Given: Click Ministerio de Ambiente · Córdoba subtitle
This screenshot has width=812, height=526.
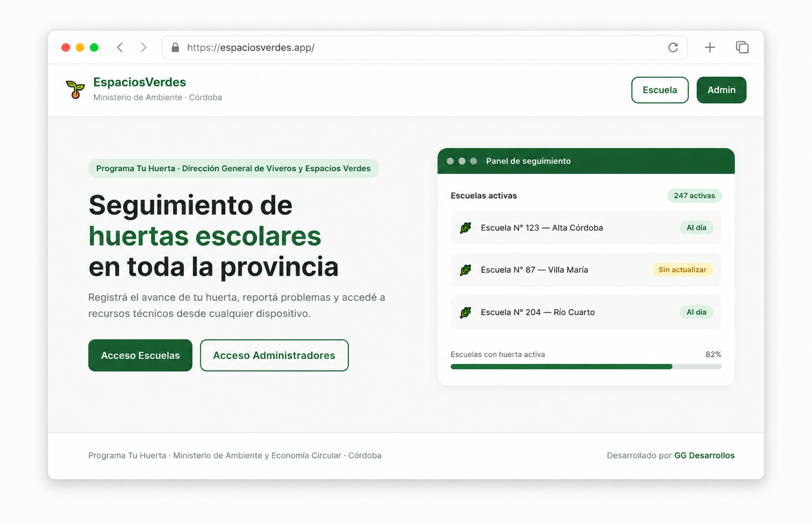Looking at the screenshot, I should click(157, 97).
